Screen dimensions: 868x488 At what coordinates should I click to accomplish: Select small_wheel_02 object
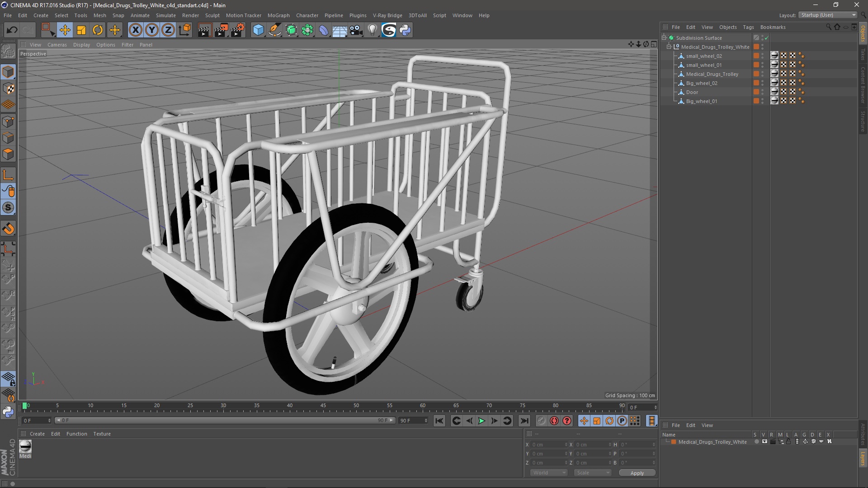[703, 56]
